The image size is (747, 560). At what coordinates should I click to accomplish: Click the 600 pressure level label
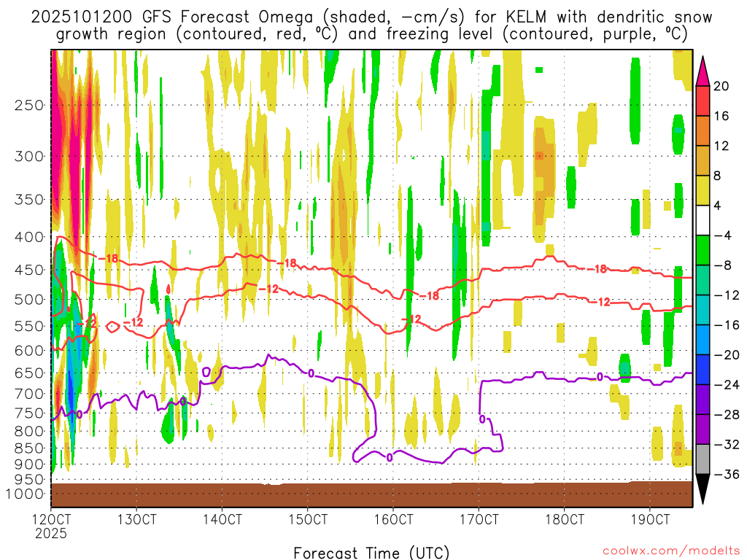click(x=29, y=351)
